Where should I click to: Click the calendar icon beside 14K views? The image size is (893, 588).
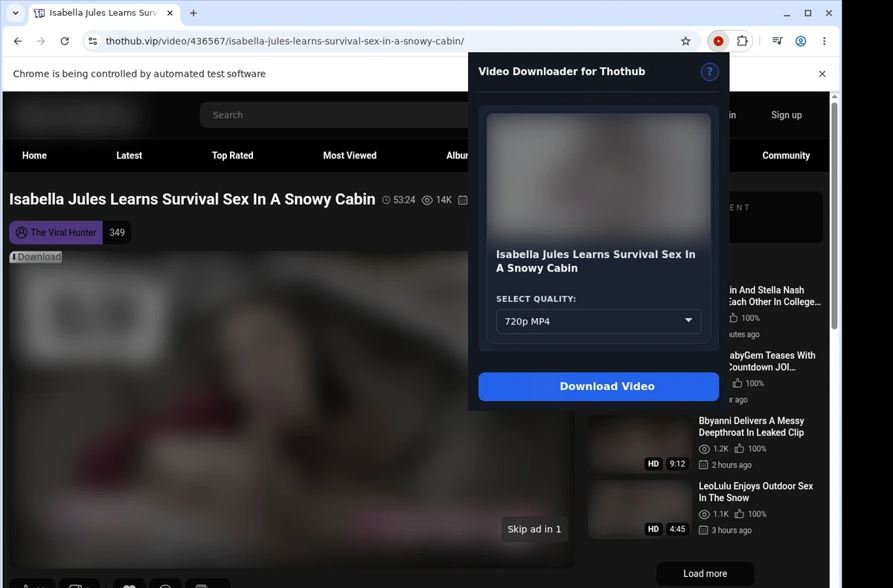click(463, 200)
